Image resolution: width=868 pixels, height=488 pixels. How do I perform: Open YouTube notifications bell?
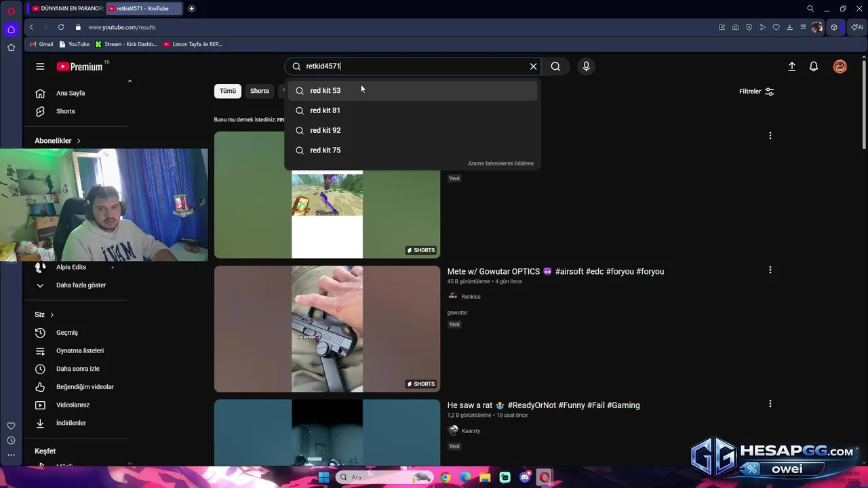point(814,66)
